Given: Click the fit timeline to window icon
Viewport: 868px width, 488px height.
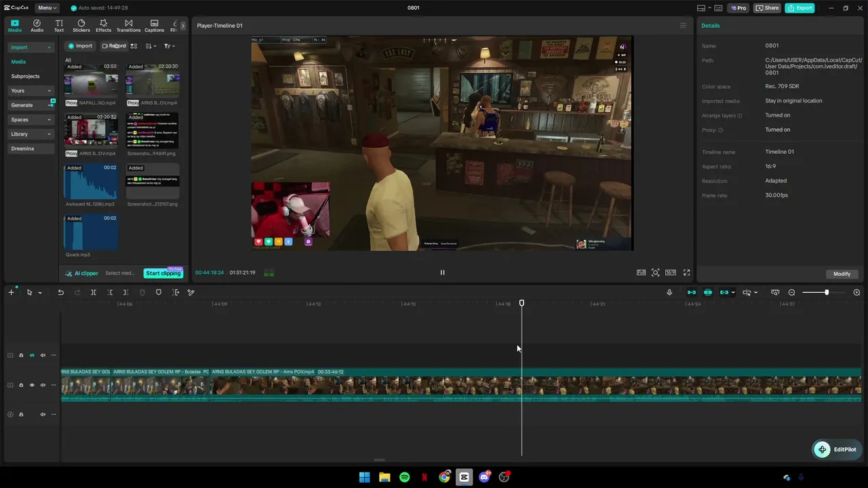Looking at the screenshot, I should (x=775, y=292).
